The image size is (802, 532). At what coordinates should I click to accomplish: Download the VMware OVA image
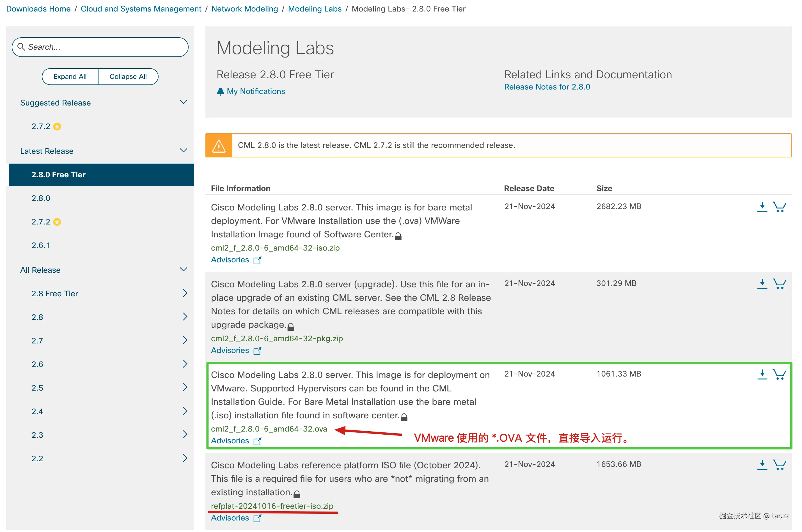(762, 374)
